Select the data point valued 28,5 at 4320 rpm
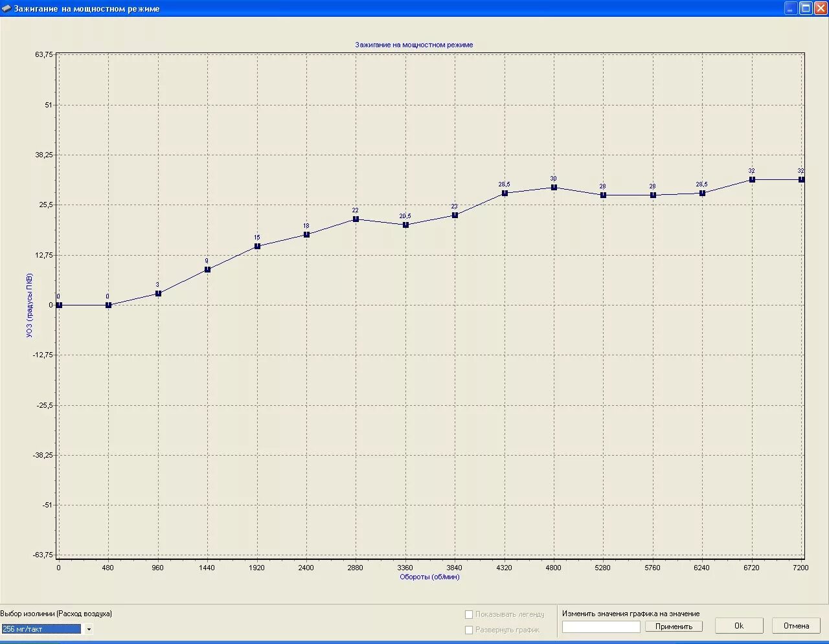The width and height of the screenshot is (829, 644). pos(505,193)
